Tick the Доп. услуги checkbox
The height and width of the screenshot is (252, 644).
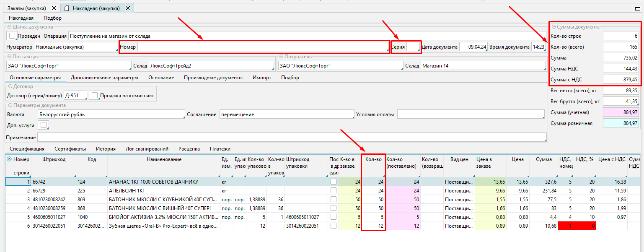[43, 125]
